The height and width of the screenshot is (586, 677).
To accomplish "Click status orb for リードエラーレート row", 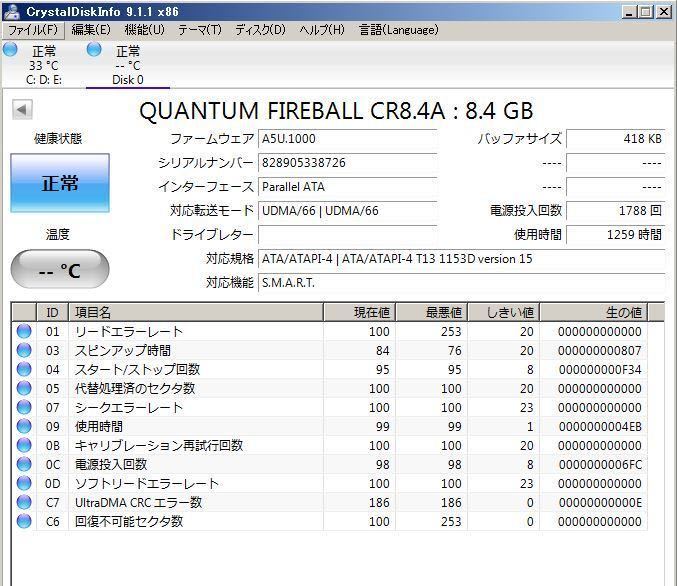I will point(24,331).
